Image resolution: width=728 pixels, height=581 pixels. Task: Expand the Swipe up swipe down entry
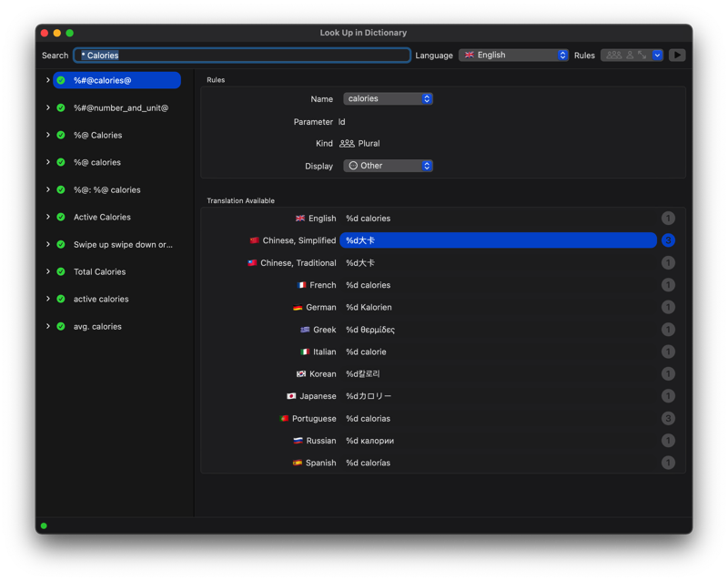48,245
